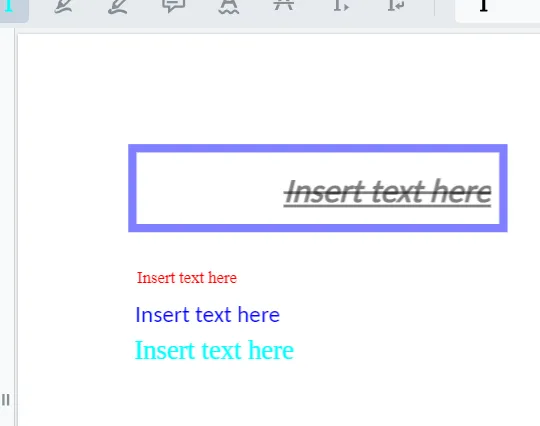Click empty space inside the purple text box
Screen dimensions: 540x426
click(x=207, y=188)
